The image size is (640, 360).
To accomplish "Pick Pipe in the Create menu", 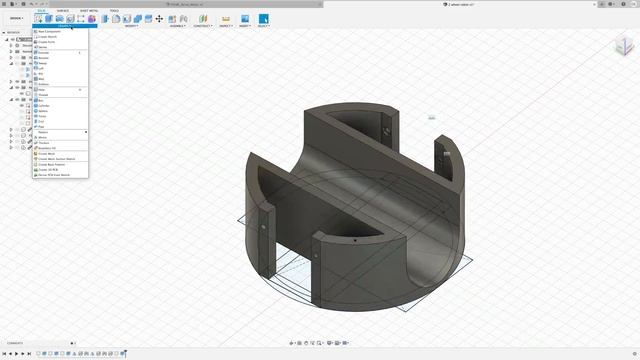I will (x=60, y=127).
